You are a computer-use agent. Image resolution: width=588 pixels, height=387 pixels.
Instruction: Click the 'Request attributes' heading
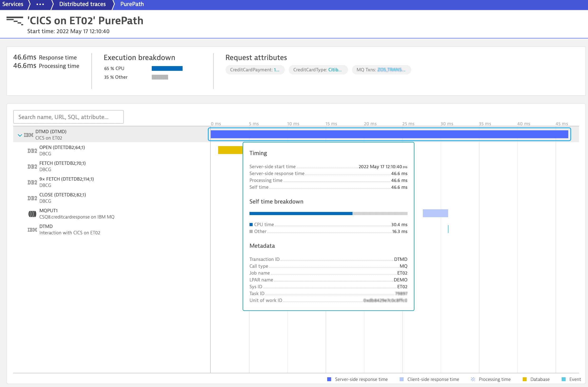click(x=256, y=57)
